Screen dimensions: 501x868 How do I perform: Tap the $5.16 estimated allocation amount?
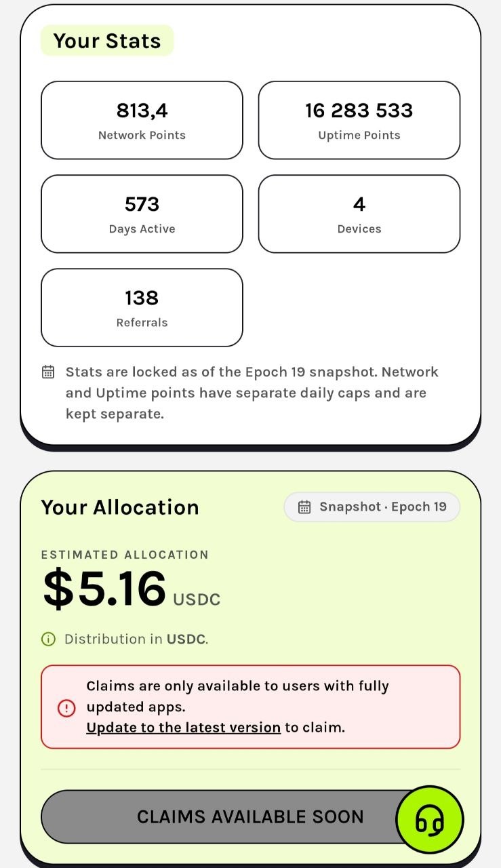[104, 588]
